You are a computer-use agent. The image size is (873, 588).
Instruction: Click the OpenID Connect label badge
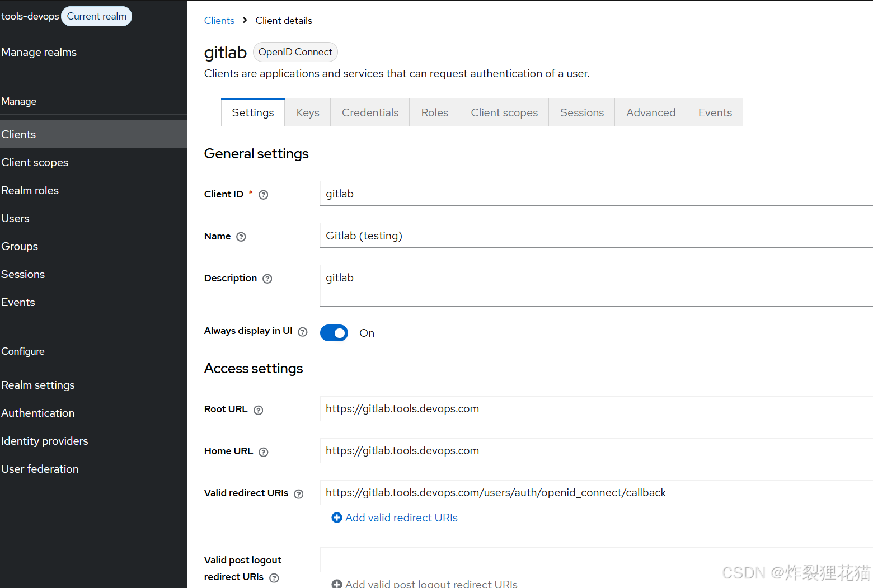295,52
